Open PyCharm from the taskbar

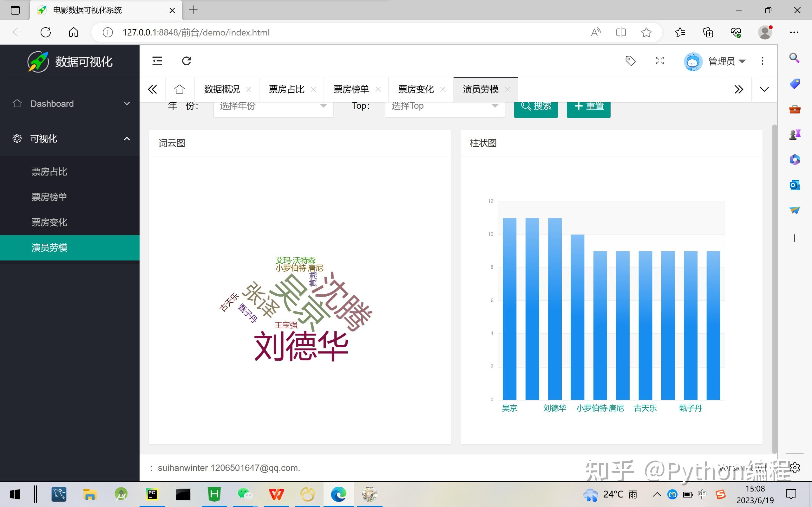coord(152,494)
